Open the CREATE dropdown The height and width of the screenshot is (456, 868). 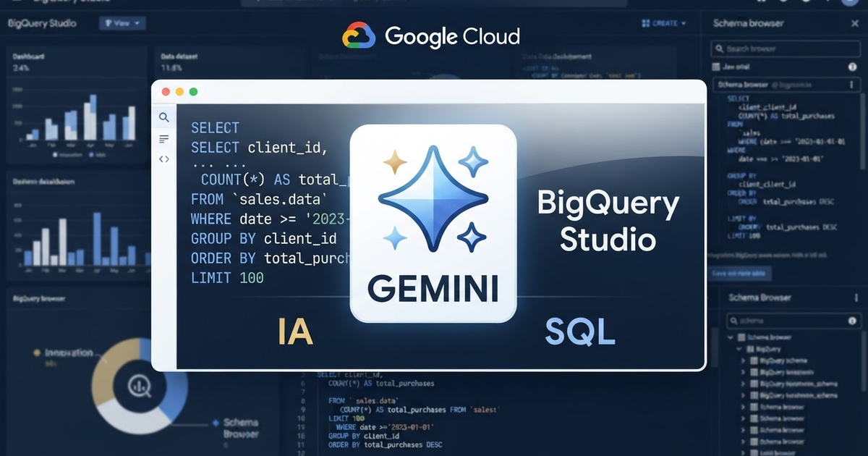click(664, 23)
